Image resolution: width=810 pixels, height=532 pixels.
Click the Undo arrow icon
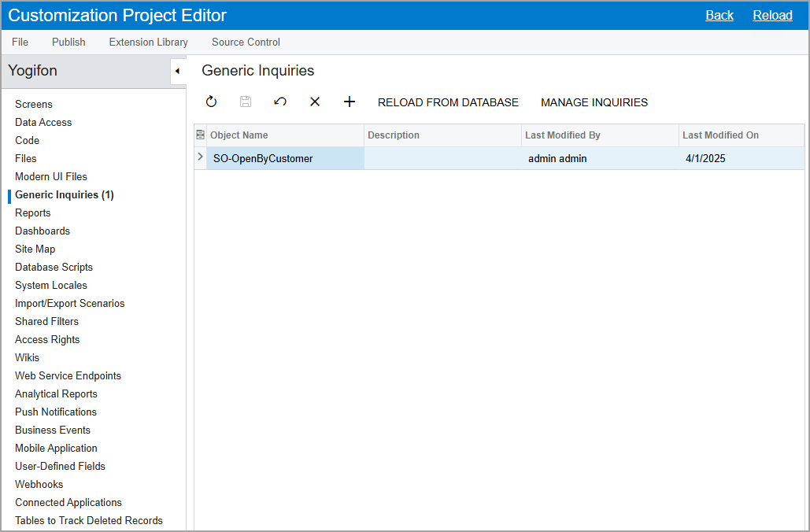coord(280,102)
